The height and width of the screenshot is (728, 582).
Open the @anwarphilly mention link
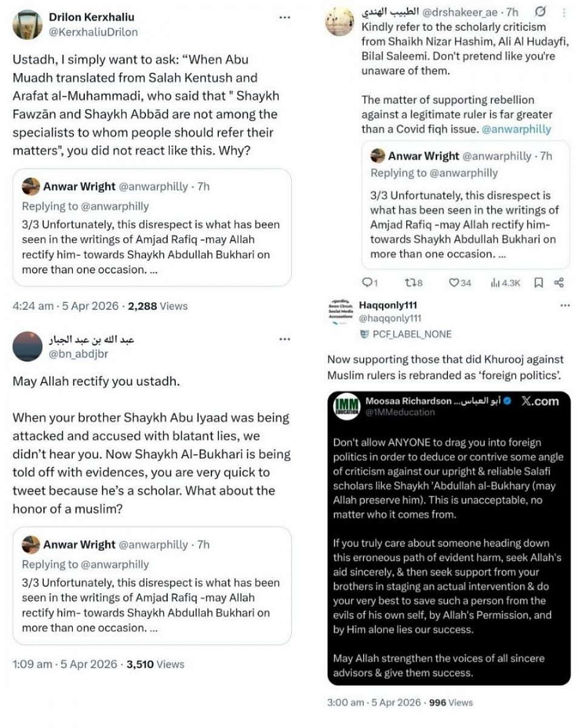(516, 129)
